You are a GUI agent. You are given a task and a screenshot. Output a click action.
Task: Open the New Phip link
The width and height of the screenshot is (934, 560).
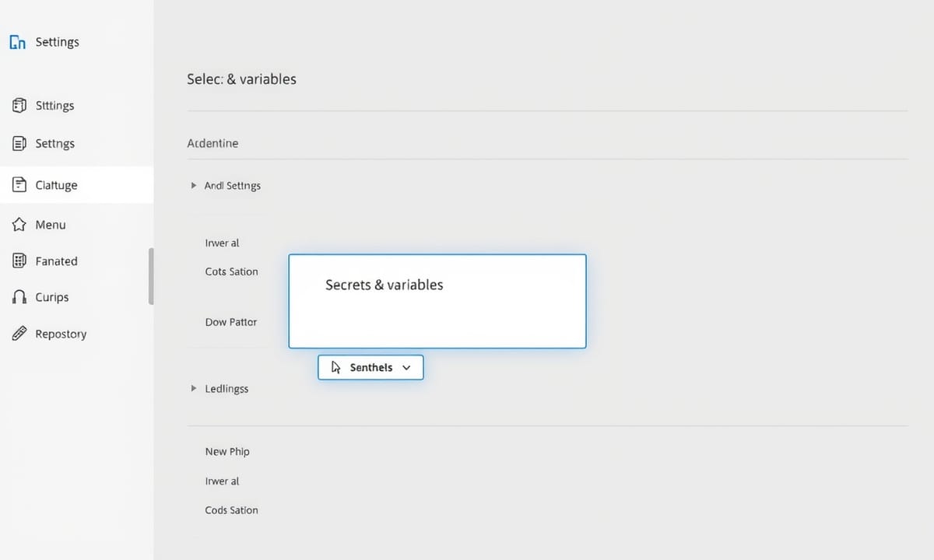(227, 451)
